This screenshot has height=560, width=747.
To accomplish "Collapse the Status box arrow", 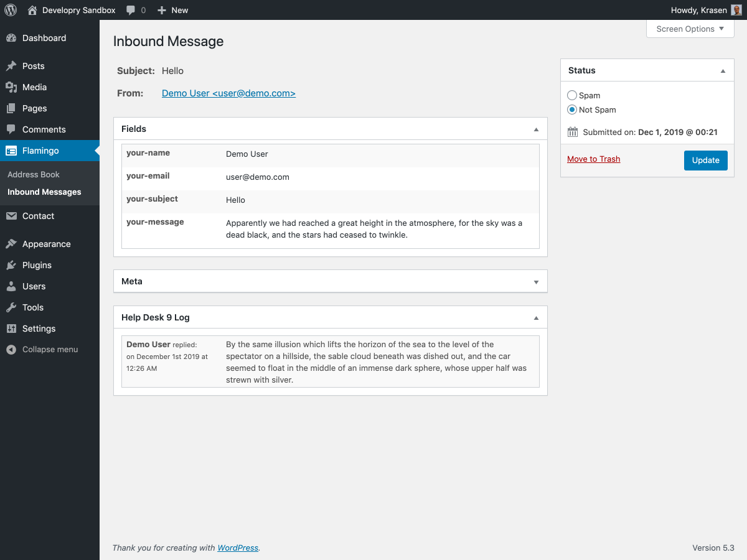I will (x=723, y=71).
